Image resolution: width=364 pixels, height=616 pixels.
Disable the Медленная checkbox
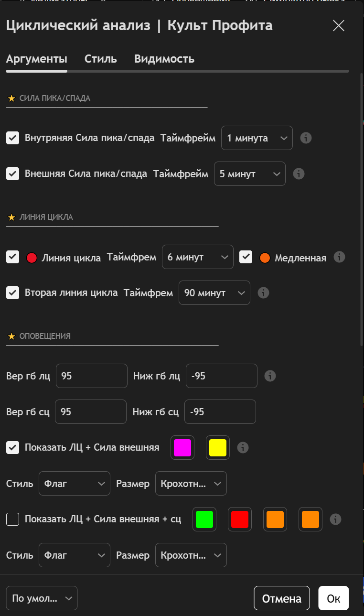click(x=246, y=257)
